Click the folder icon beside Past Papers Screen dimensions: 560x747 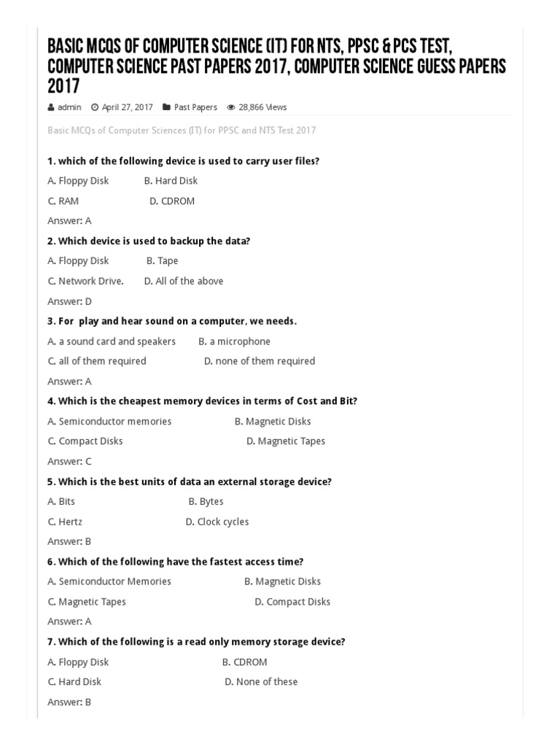coord(168,107)
